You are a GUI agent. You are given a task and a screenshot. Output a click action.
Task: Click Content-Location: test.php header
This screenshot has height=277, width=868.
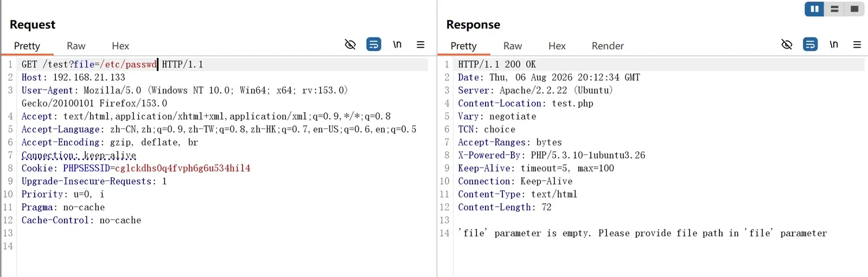pos(526,104)
